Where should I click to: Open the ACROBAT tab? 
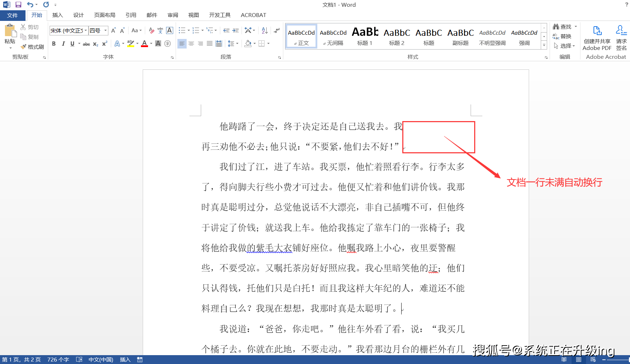coord(253,15)
